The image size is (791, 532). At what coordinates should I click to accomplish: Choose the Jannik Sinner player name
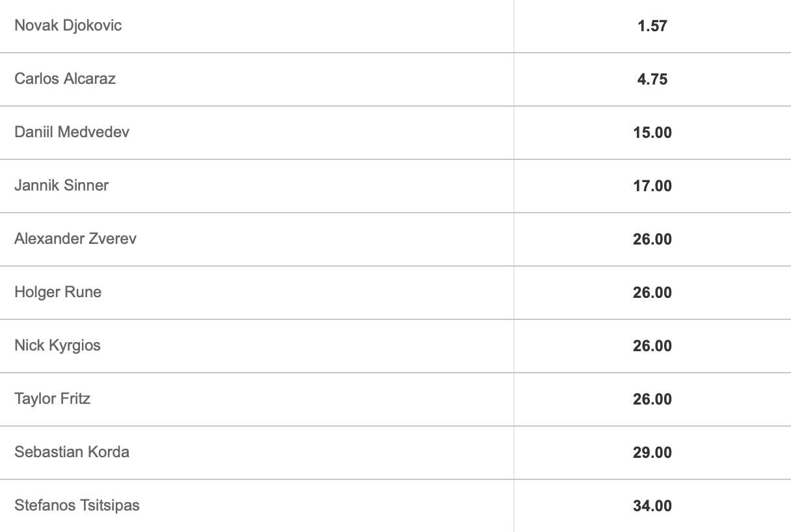click(x=61, y=186)
